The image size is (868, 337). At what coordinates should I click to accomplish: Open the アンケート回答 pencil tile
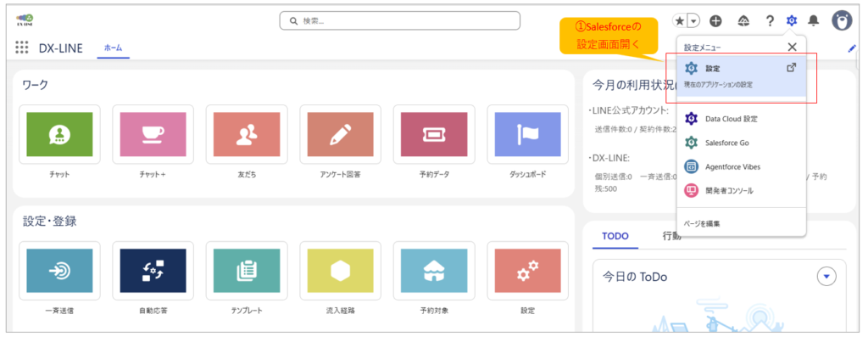pyautogui.click(x=341, y=134)
